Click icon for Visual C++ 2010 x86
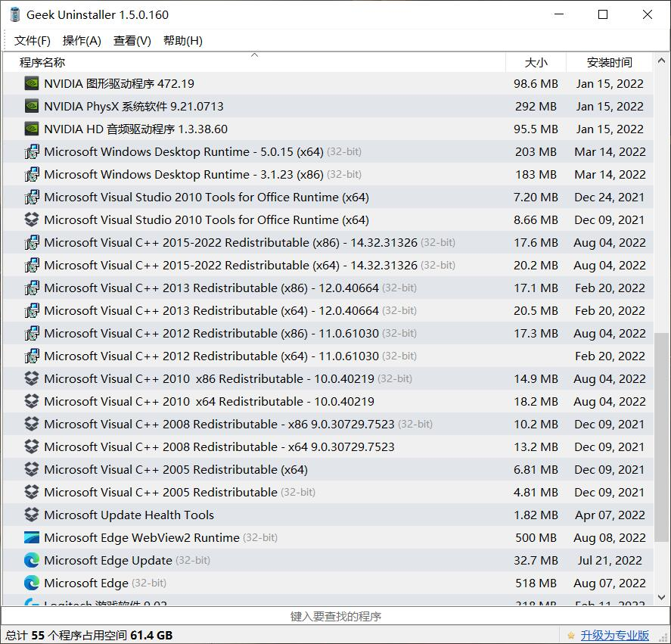Viewport: 671px width, 644px height. pos(32,378)
